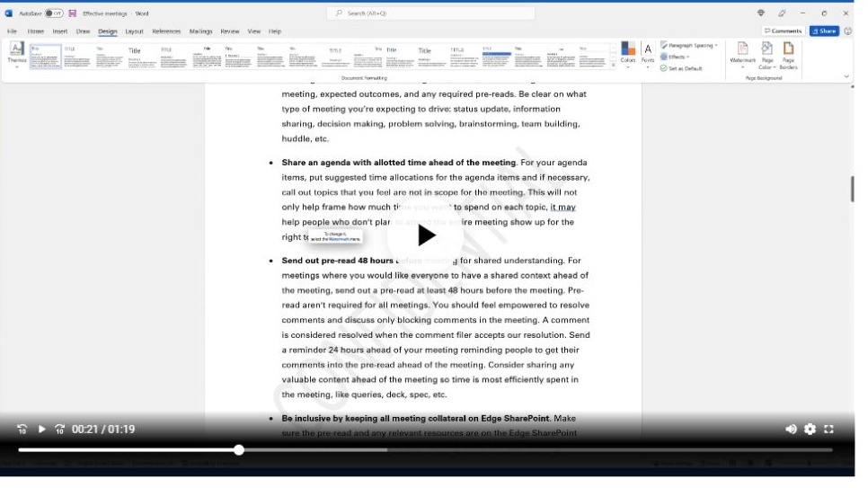
Task: Click the Watermark tooltip popup
Action: 335,236
